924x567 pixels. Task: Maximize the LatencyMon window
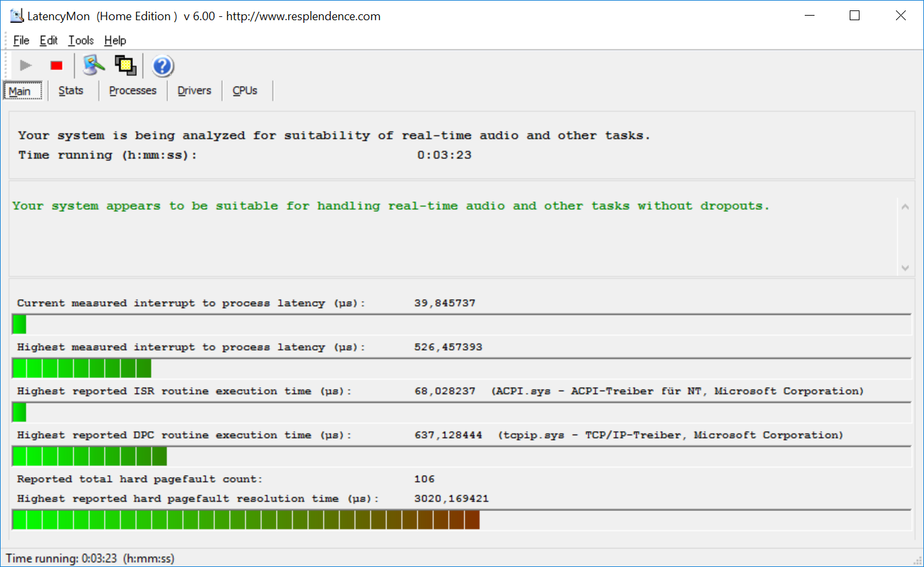click(x=855, y=16)
